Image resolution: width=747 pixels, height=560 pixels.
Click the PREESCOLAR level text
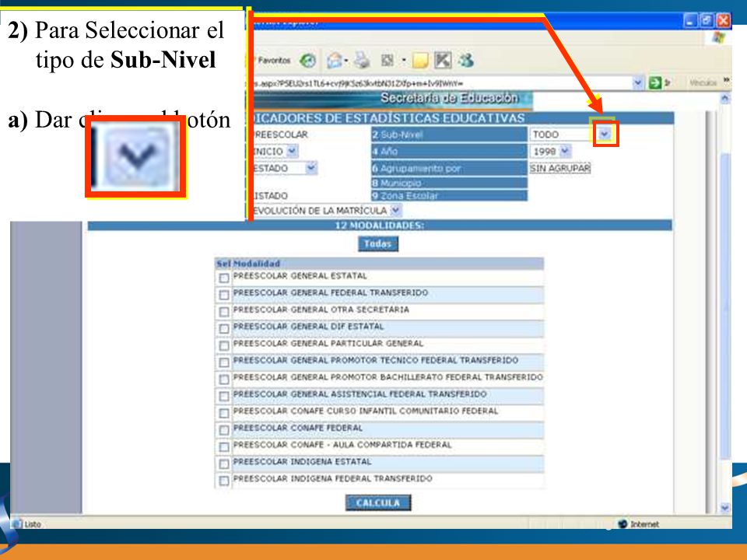point(280,135)
